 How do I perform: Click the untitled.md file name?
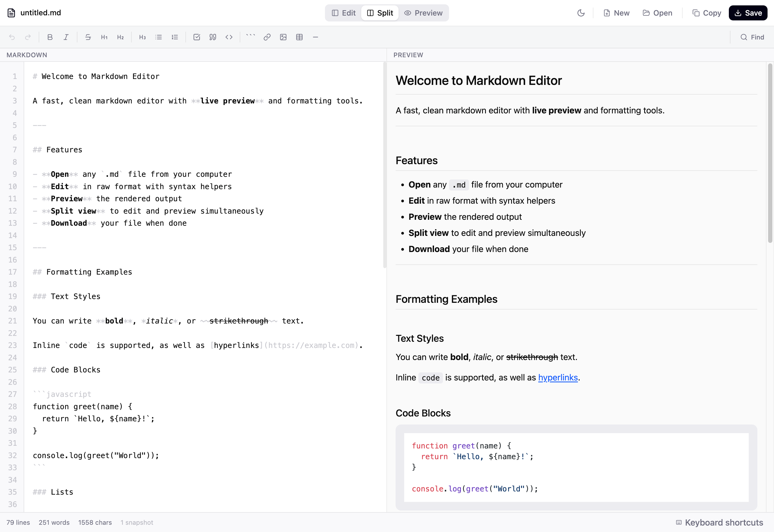(x=41, y=13)
